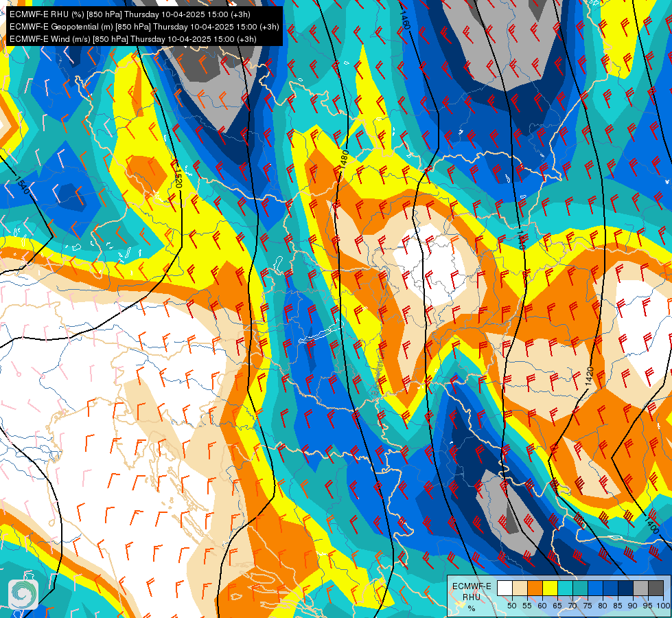Click the ECMWF-E RHU (%) title line
Viewport: 672px width, 618px height.
[x=130, y=14]
